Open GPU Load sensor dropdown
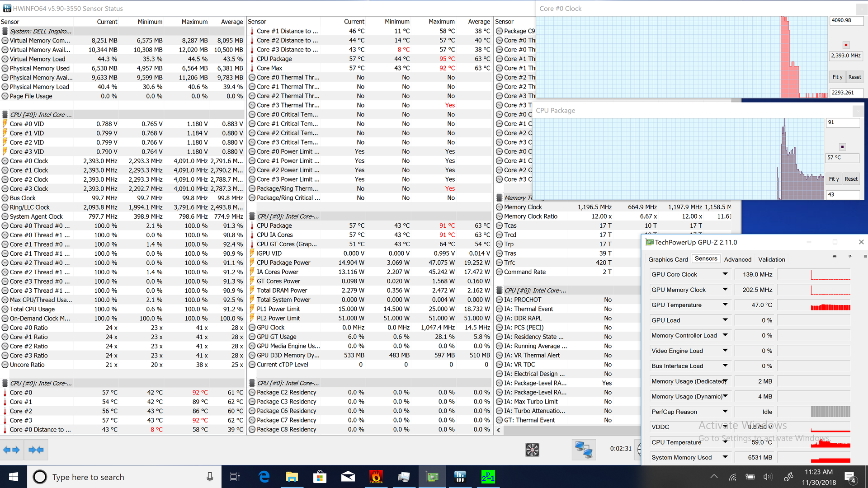This screenshot has height=488, width=868. coord(725,320)
